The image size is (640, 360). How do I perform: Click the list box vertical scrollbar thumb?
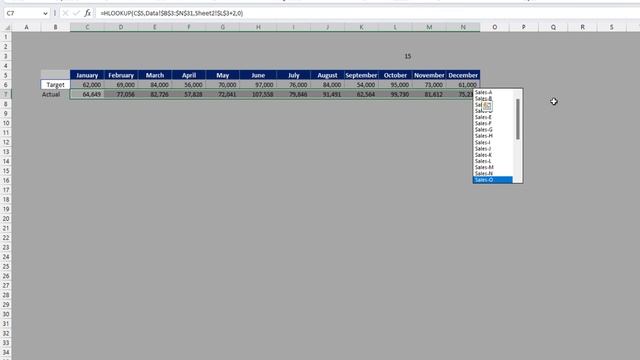click(x=518, y=119)
